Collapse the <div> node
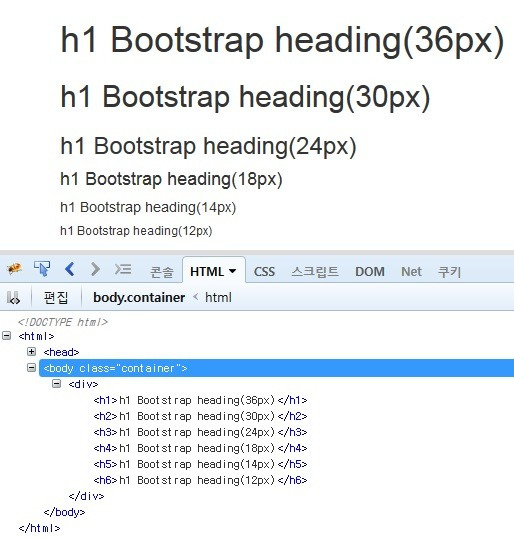 pyautogui.click(x=56, y=384)
